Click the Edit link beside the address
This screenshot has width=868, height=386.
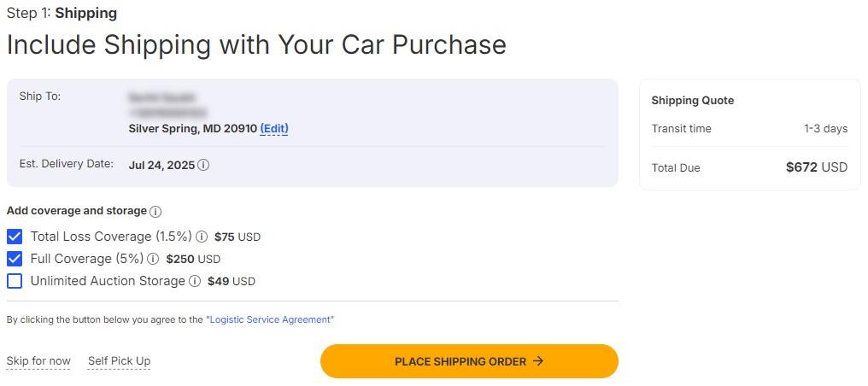[274, 129]
